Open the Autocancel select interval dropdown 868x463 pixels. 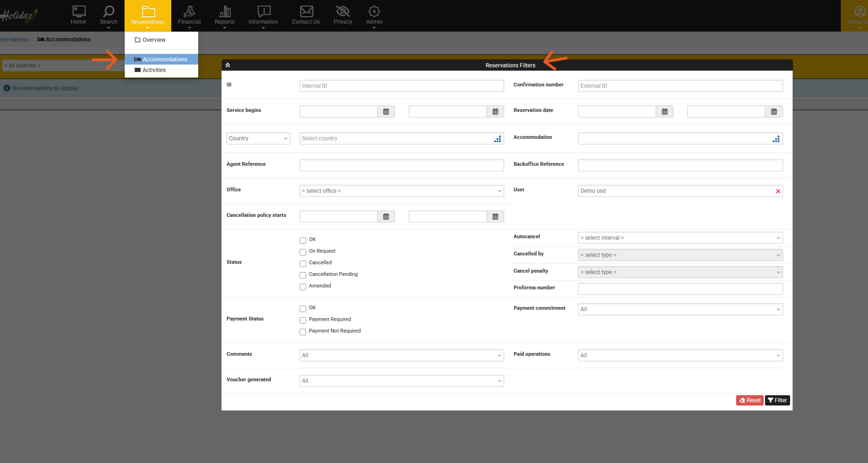(680, 238)
